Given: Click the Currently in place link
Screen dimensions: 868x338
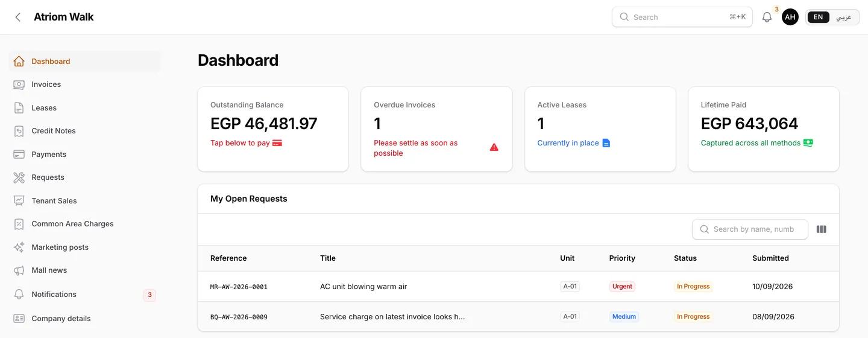Looking at the screenshot, I should click(568, 143).
